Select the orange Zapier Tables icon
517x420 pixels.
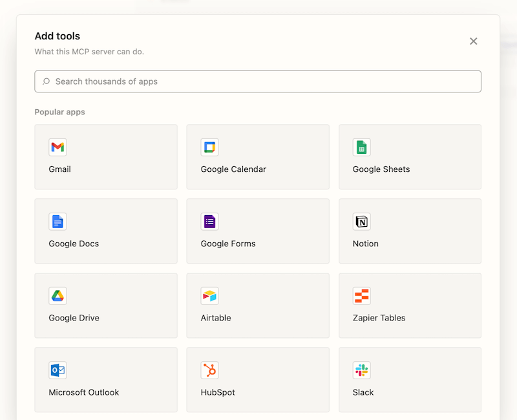coord(362,296)
